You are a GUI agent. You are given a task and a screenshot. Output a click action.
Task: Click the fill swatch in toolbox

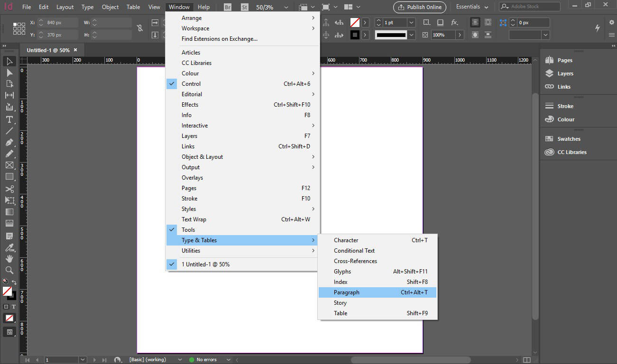(7, 291)
